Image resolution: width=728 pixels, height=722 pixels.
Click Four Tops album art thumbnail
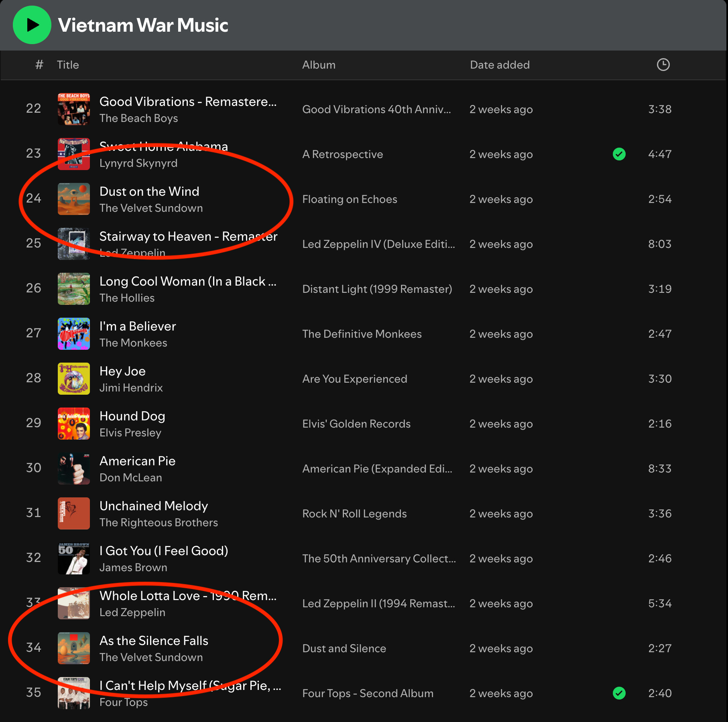pyautogui.click(x=74, y=693)
